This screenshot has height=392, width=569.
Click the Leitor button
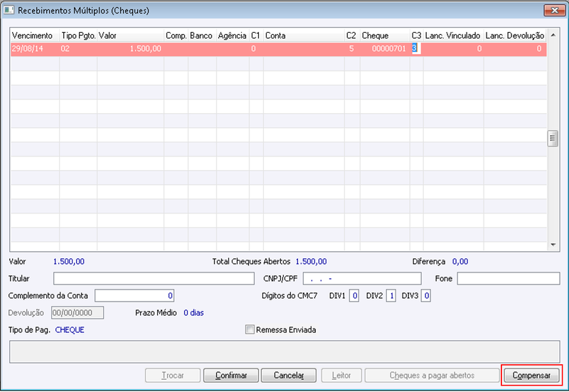341,376
